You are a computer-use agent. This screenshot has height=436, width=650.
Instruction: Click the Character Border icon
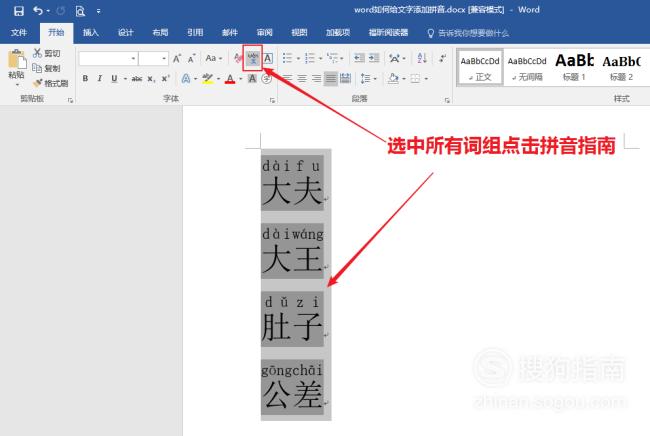click(x=268, y=58)
